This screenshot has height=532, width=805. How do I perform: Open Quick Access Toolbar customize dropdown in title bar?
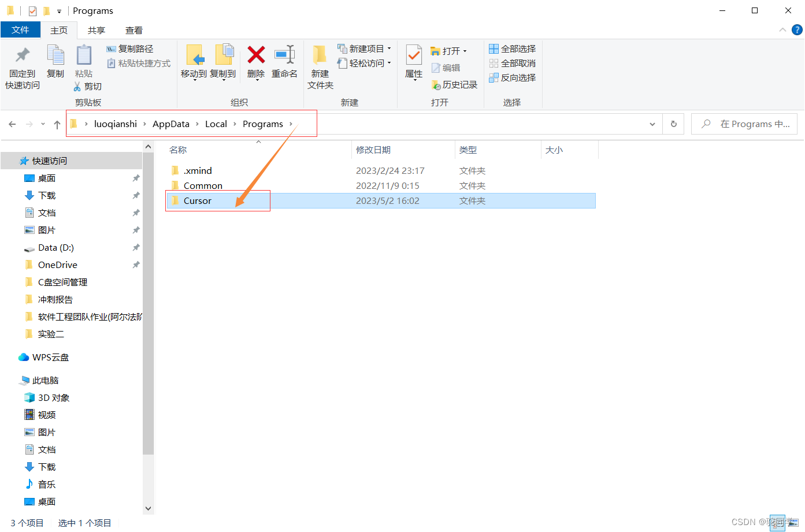click(59, 11)
